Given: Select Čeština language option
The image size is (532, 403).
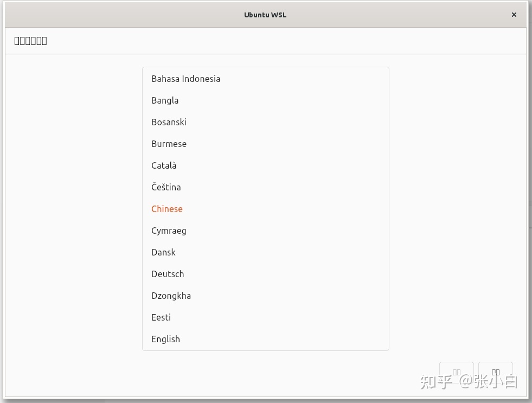Looking at the screenshot, I should coord(265,187).
